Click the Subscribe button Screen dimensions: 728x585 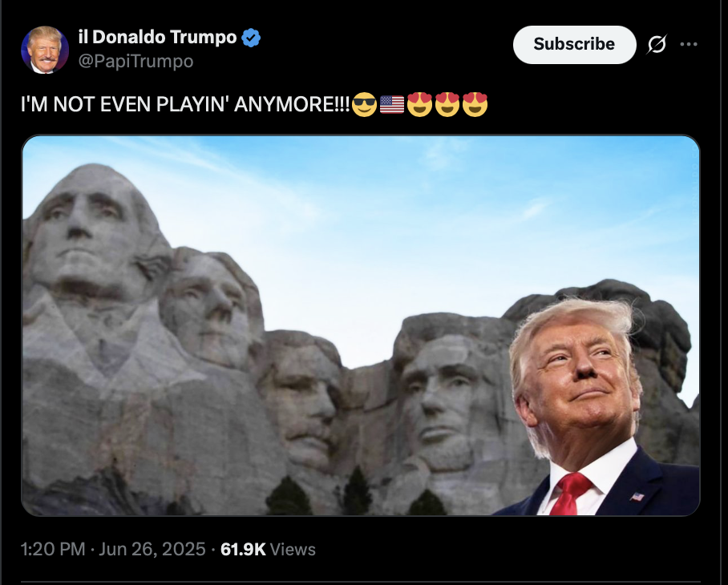click(574, 45)
